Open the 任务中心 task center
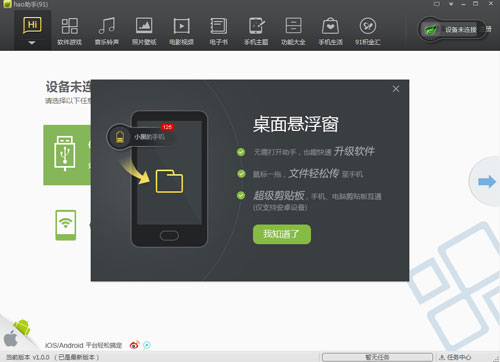The width and height of the screenshot is (500, 362). 455,357
